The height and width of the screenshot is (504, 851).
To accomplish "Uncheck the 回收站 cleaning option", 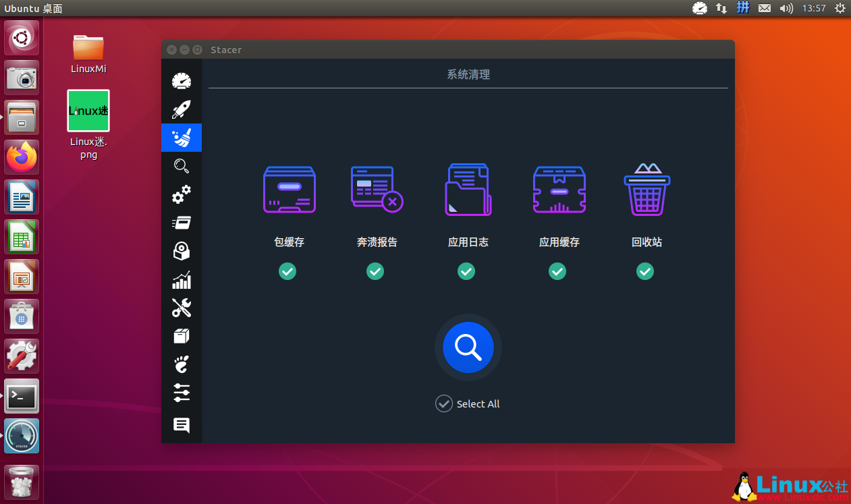I will point(645,271).
